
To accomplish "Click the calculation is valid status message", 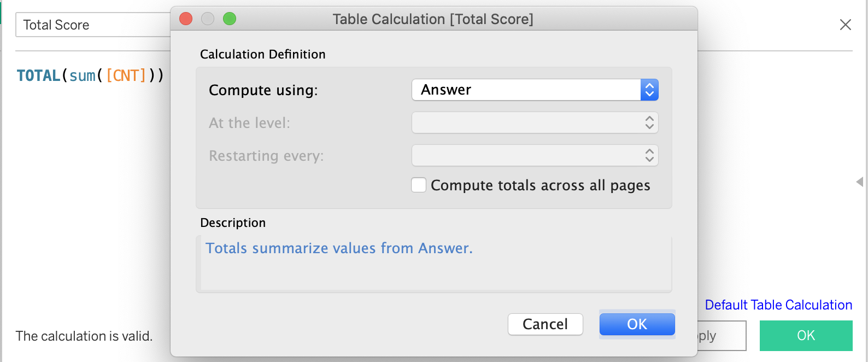I will point(84,336).
